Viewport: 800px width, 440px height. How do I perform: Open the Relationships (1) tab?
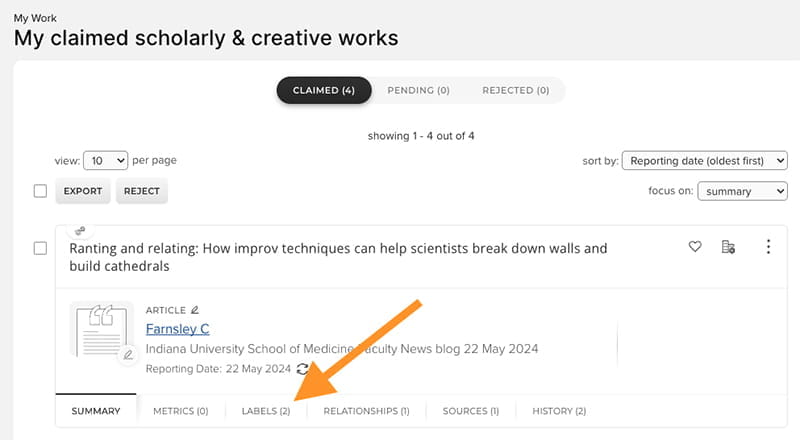click(366, 411)
